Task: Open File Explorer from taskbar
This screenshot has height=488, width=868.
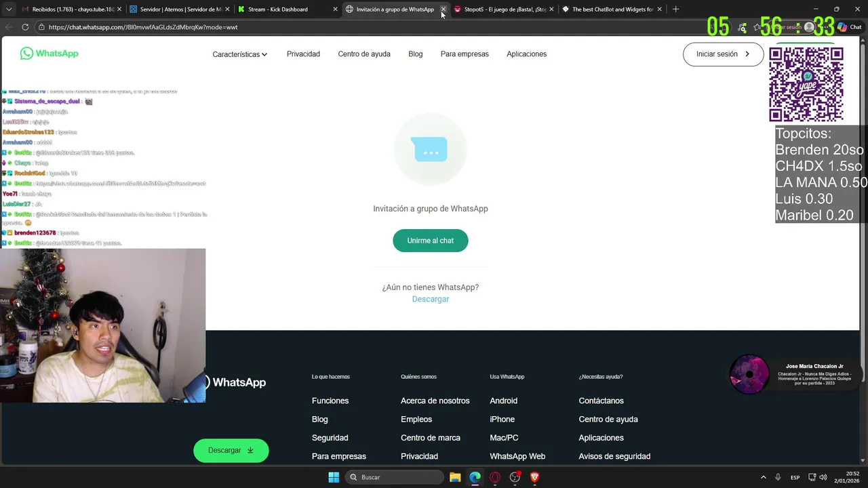Action: click(455, 477)
